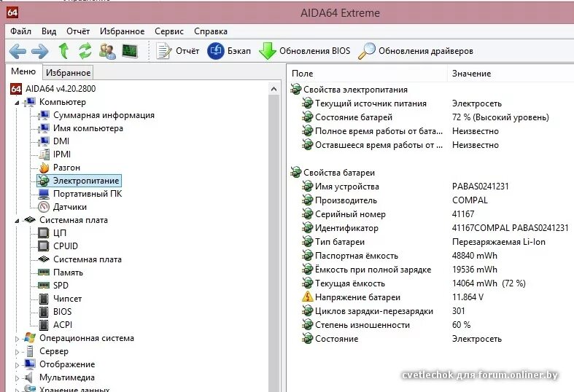Image resolution: width=574 pixels, height=392 pixels.
Task: Expand the Мультимедиа tree node
Action: click(x=17, y=378)
